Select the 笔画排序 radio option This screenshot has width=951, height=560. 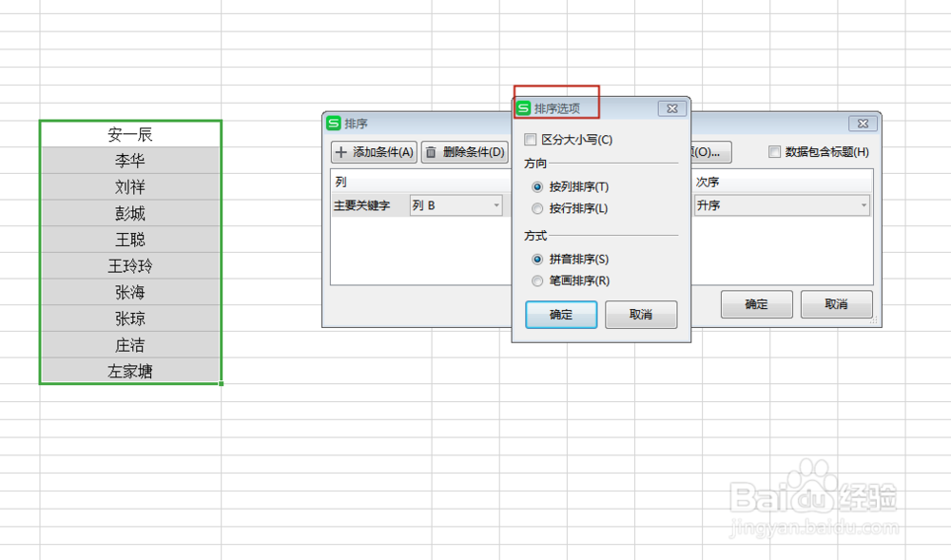tap(537, 280)
